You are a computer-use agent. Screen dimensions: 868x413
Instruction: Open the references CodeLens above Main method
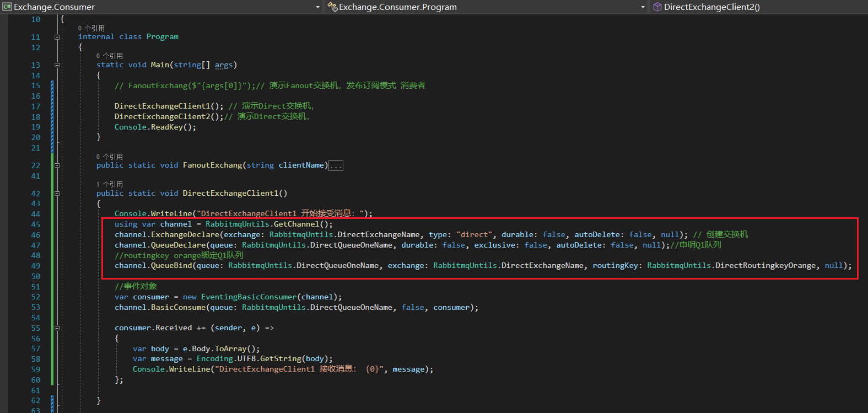pos(110,56)
